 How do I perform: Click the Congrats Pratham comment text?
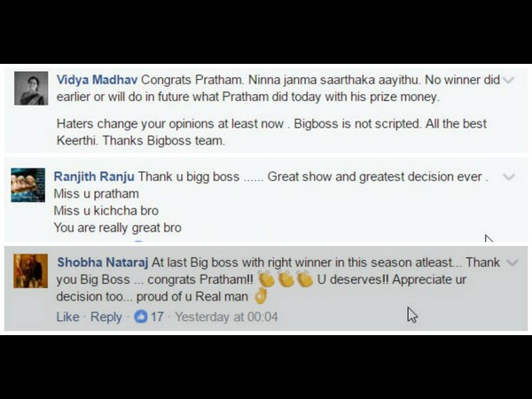[x=278, y=88]
